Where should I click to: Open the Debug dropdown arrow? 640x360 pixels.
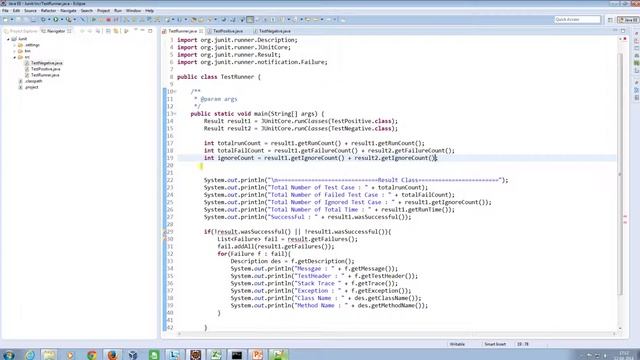point(49,20)
